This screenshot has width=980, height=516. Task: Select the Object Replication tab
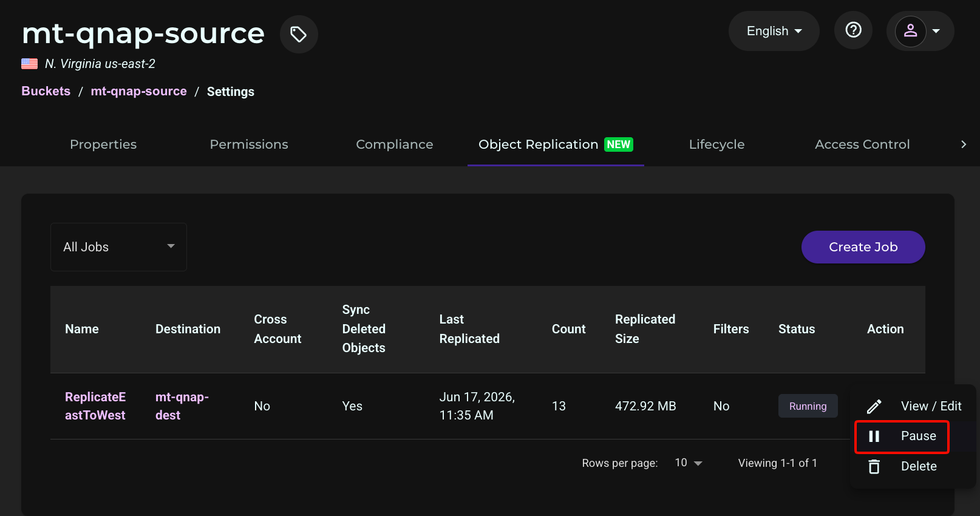[x=556, y=144]
